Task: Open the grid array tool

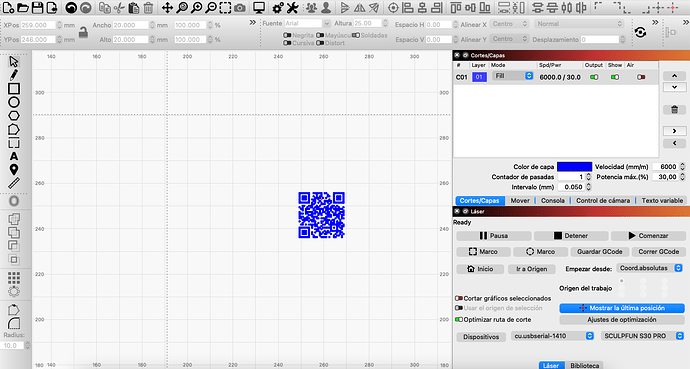Action: click(x=14, y=278)
